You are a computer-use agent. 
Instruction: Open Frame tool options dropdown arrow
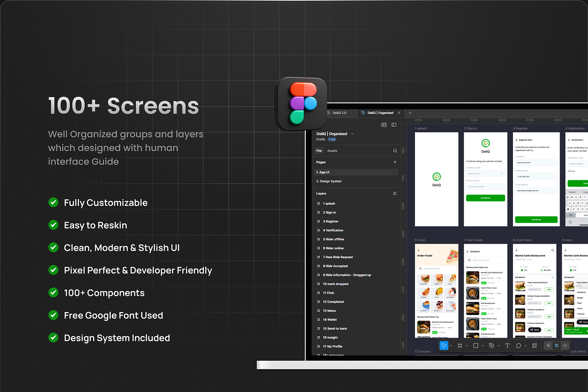coord(466,346)
